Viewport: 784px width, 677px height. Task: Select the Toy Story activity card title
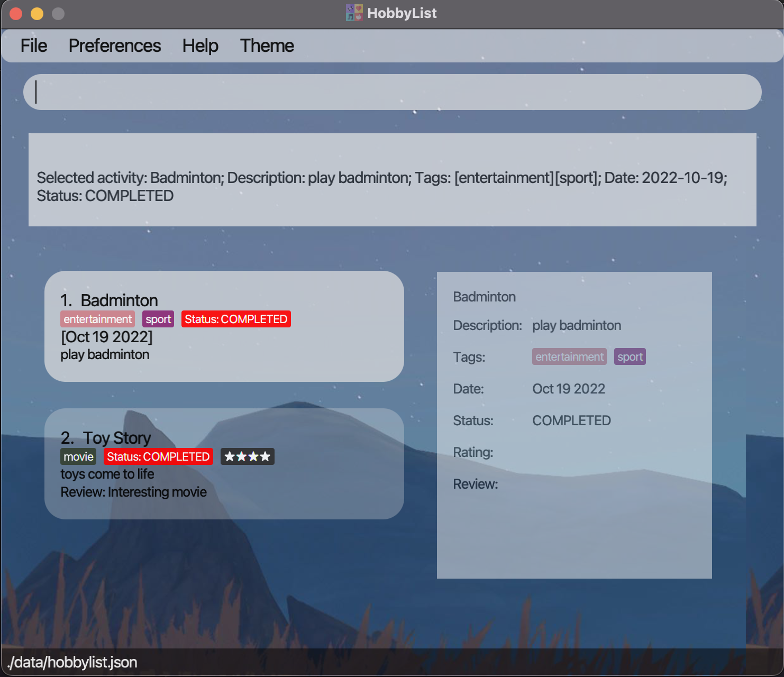point(117,438)
